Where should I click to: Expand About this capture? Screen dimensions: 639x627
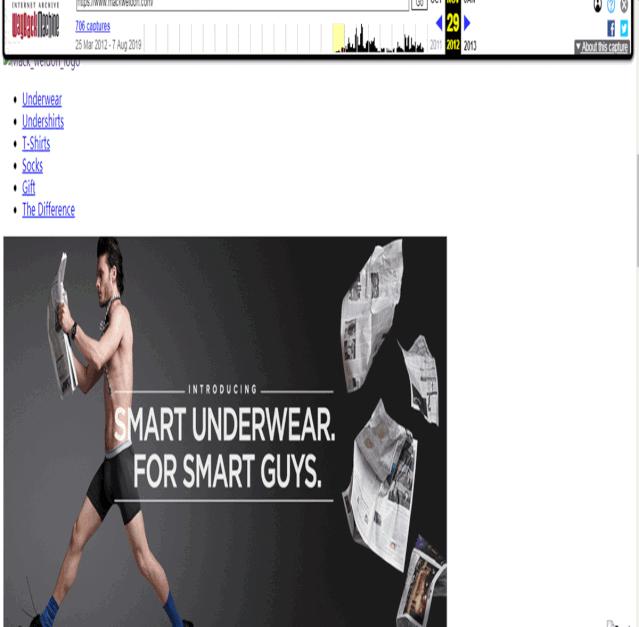coord(602,47)
